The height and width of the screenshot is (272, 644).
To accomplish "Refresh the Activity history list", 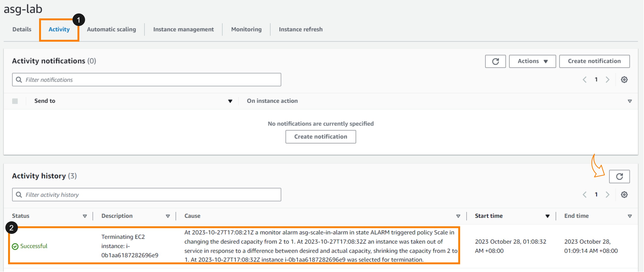I will point(619,177).
